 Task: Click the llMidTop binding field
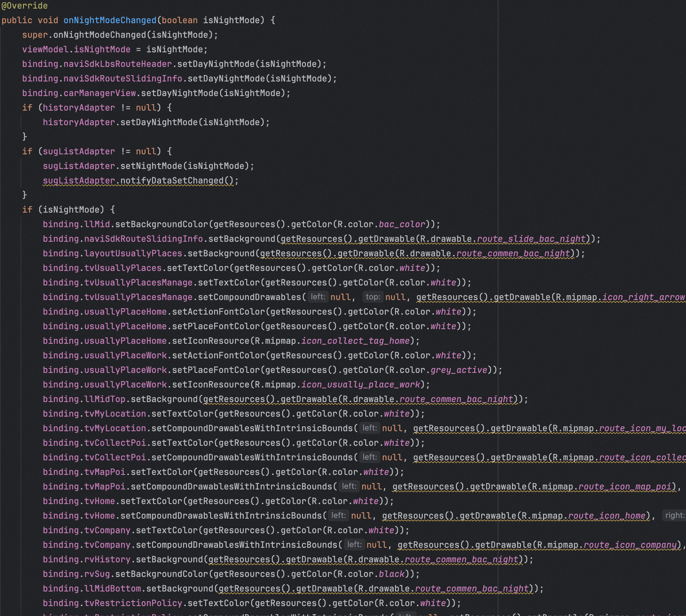[105, 399]
